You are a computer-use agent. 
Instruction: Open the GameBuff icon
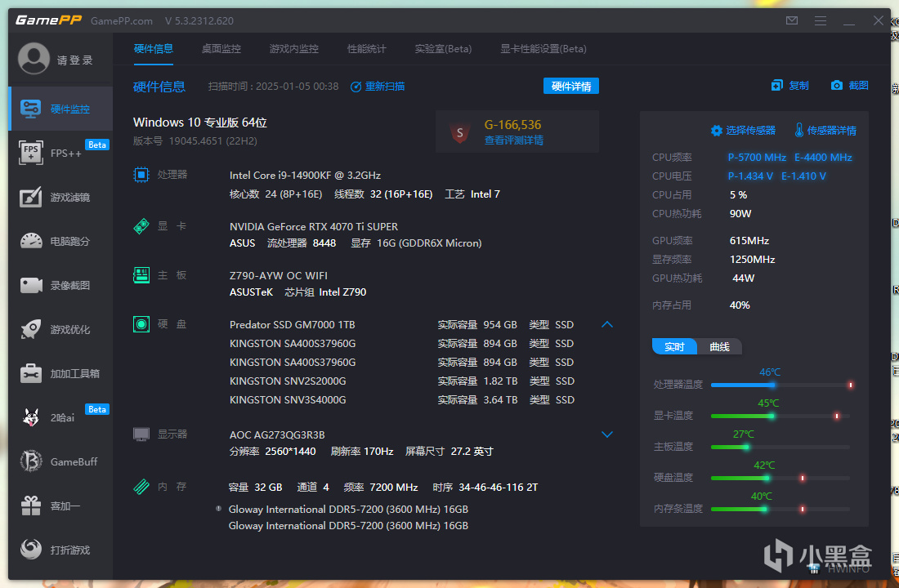(x=31, y=461)
